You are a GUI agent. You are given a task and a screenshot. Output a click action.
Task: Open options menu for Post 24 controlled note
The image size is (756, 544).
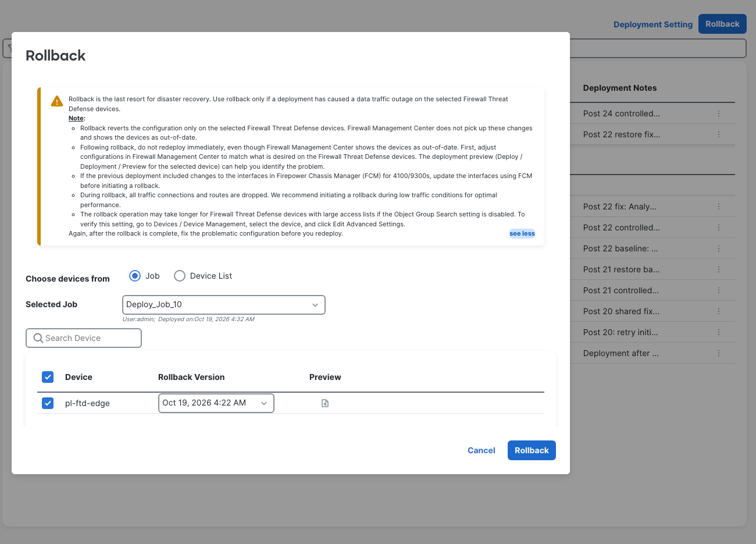[x=719, y=113]
